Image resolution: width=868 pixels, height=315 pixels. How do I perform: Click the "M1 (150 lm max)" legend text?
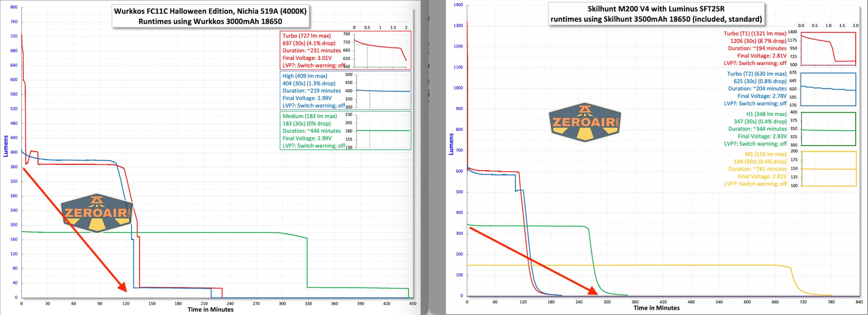765,154
